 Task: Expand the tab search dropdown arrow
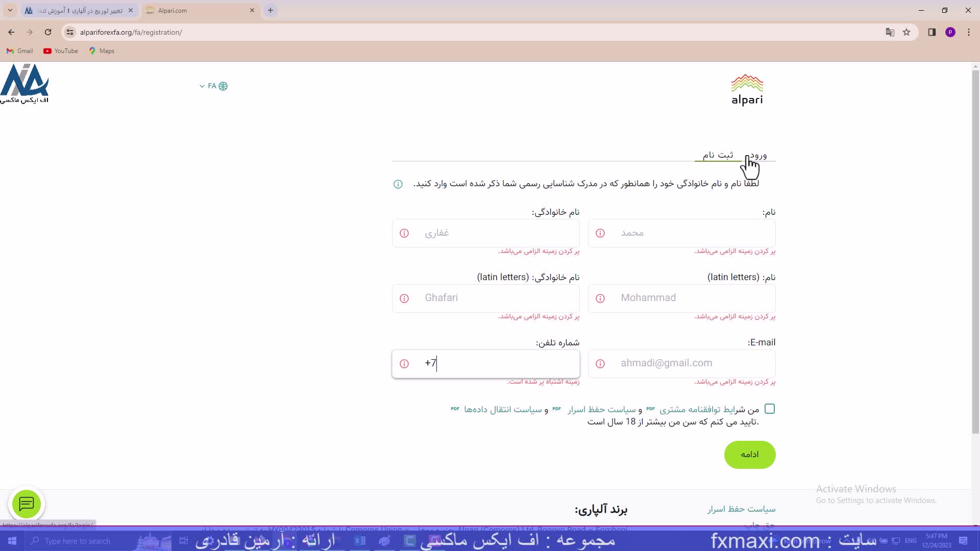pyautogui.click(x=10, y=10)
